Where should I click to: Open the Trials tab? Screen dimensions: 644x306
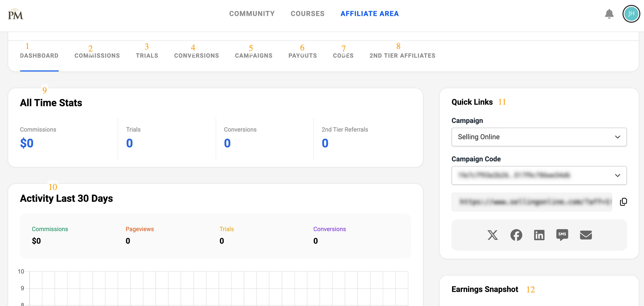coord(147,55)
